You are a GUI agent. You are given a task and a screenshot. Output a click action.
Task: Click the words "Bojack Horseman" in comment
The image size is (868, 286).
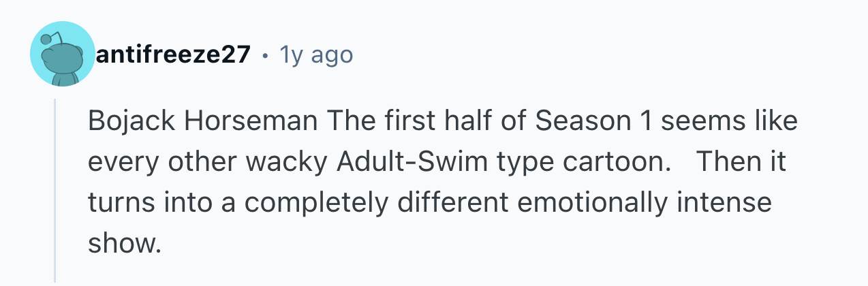tap(202, 122)
